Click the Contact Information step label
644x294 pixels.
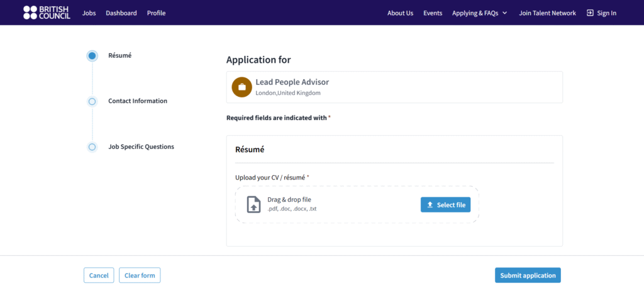[138, 101]
